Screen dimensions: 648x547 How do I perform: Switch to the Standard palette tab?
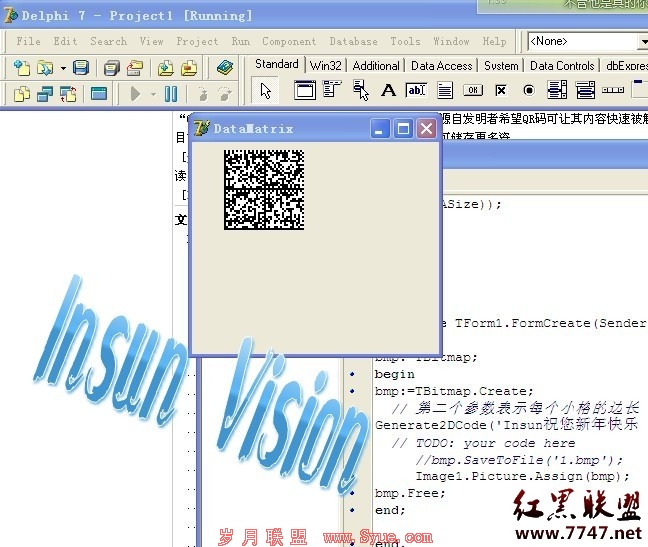[276, 64]
